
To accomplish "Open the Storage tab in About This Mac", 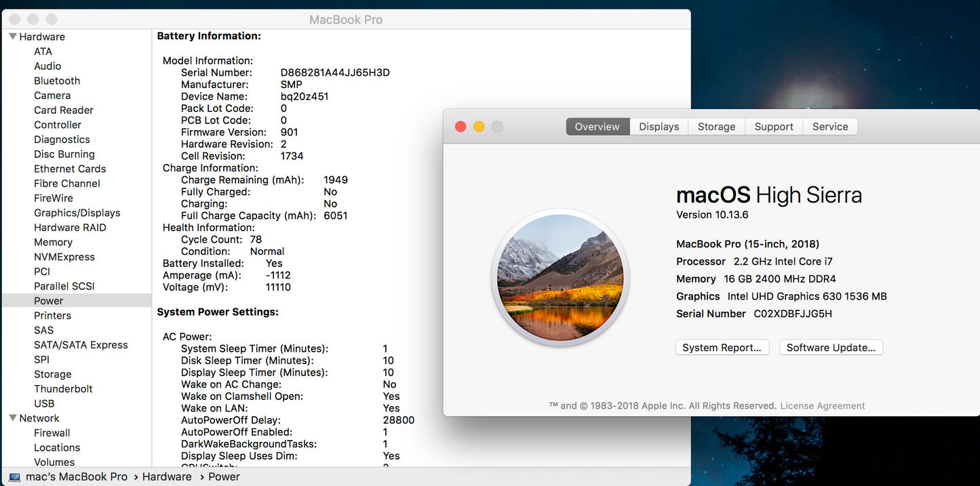I will coord(716,126).
